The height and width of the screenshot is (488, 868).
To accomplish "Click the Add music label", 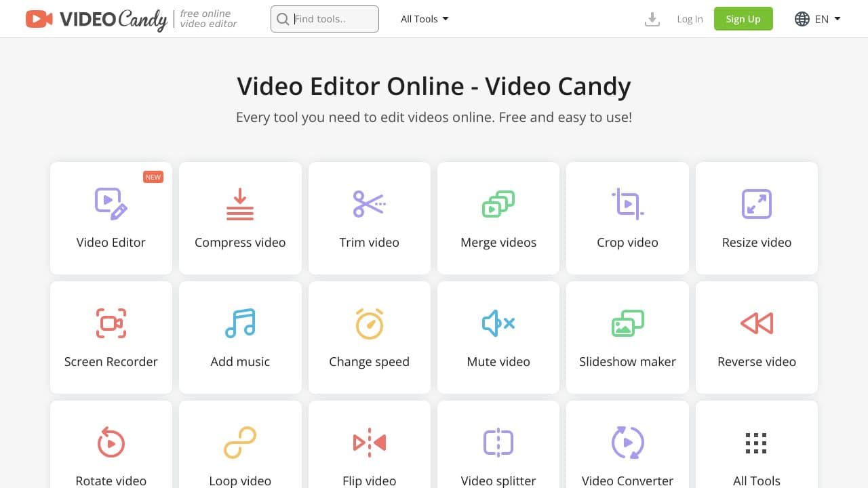I will point(240,361).
